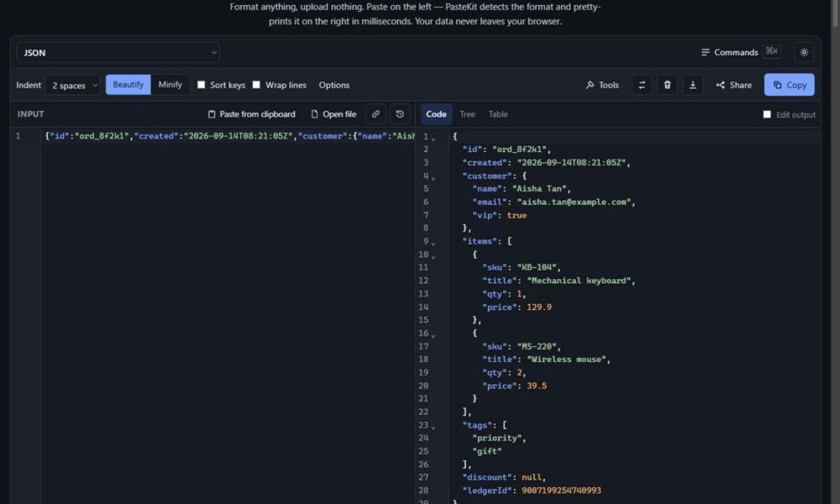The height and width of the screenshot is (504, 840).
Task: Collapse the fold arrow on line 16
Action: tap(433, 335)
